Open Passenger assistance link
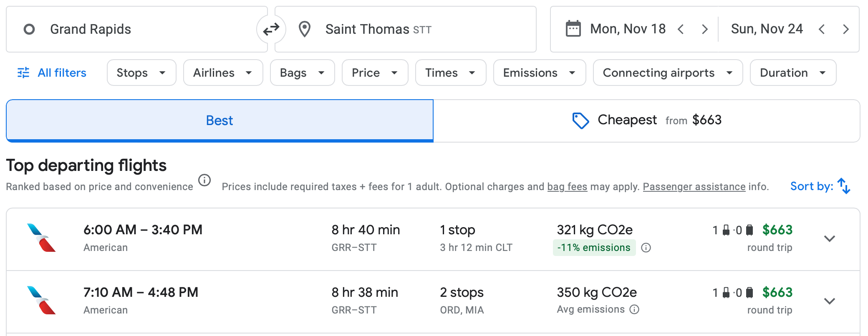868x336 pixels. pos(694,187)
